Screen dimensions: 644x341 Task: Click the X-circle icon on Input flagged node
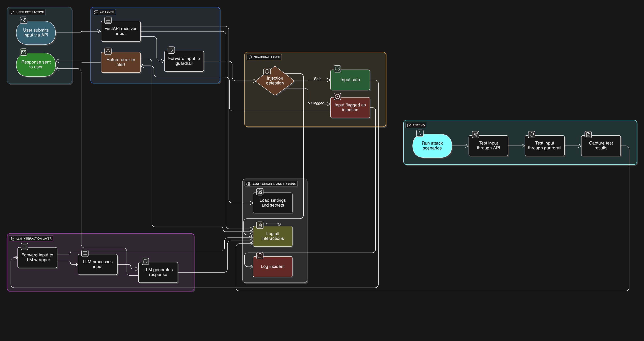click(337, 96)
